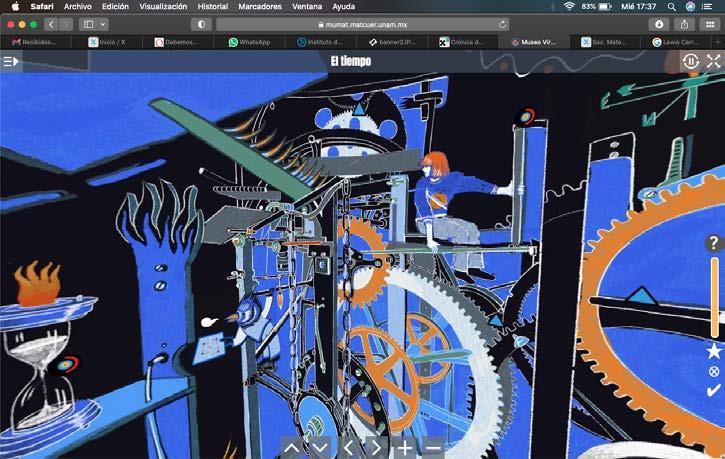Switch to the Inicio / X tab
This screenshot has height=459, width=725.
(x=107, y=42)
